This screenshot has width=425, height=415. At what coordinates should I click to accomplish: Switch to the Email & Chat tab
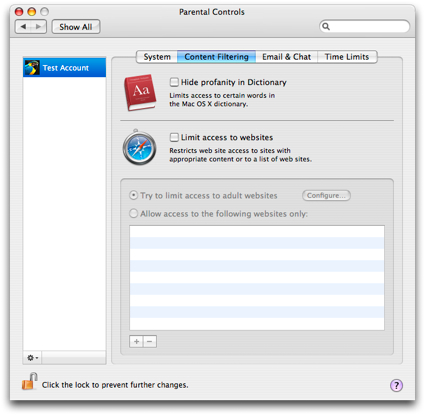pos(286,57)
